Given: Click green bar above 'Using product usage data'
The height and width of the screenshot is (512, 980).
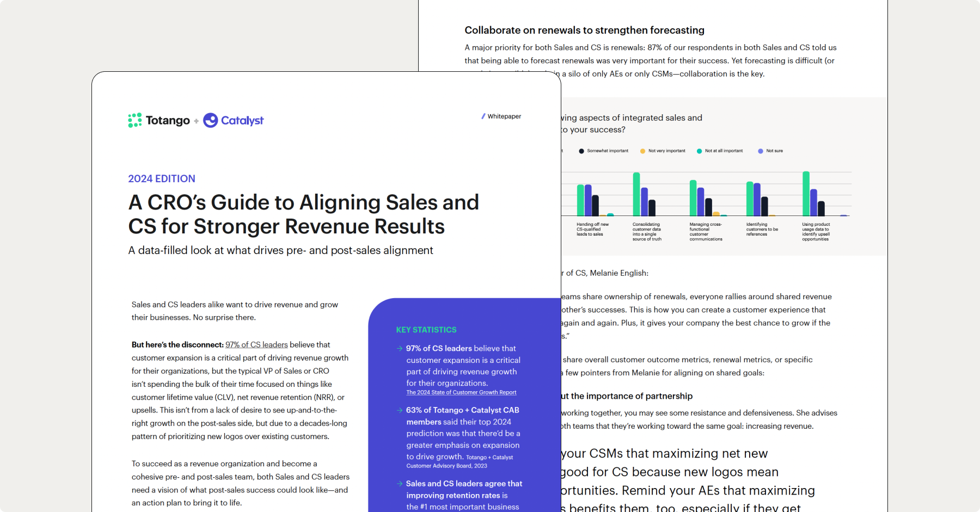Looking at the screenshot, I should [x=806, y=194].
